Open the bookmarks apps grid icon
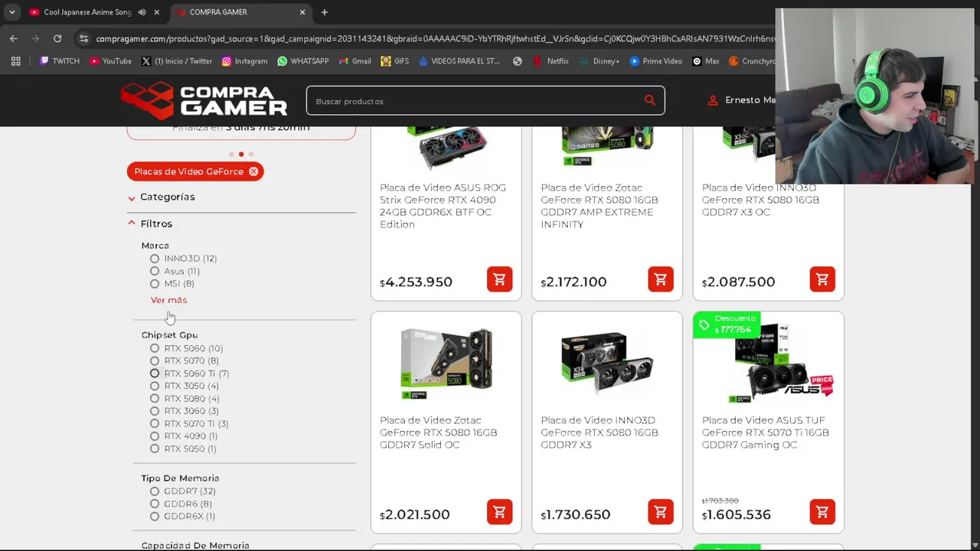Viewport: 980px width, 551px height. click(15, 61)
